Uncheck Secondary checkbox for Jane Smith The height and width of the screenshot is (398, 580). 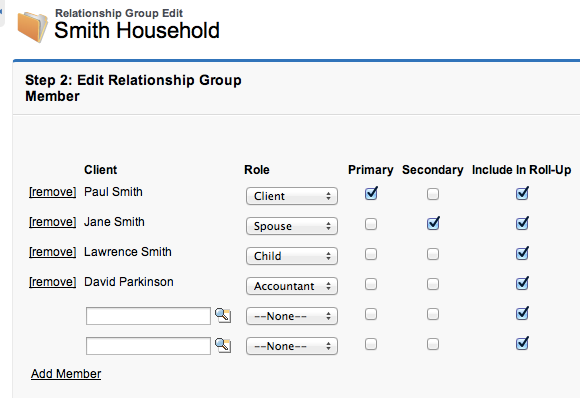(x=433, y=223)
